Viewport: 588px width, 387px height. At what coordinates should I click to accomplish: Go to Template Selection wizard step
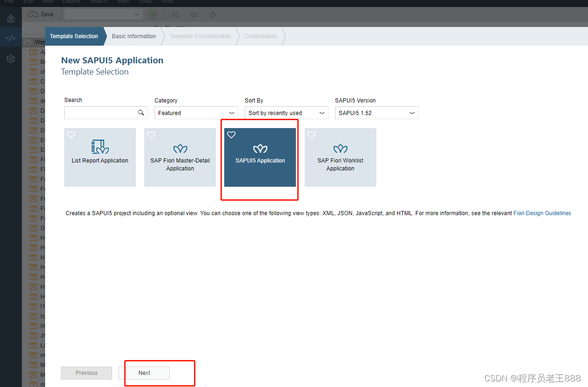click(x=74, y=36)
